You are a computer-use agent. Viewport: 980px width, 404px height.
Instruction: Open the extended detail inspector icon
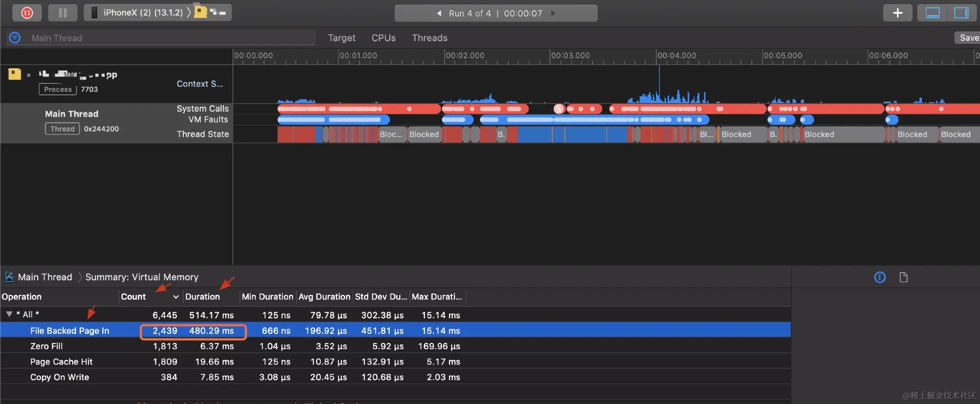(x=880, y=277)
